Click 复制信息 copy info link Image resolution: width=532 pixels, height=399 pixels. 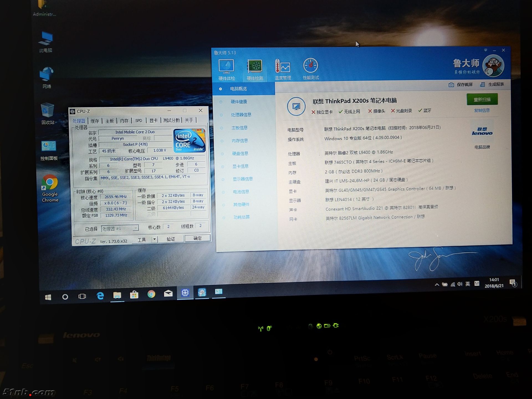pyautogui.click(x=482, y=110)
